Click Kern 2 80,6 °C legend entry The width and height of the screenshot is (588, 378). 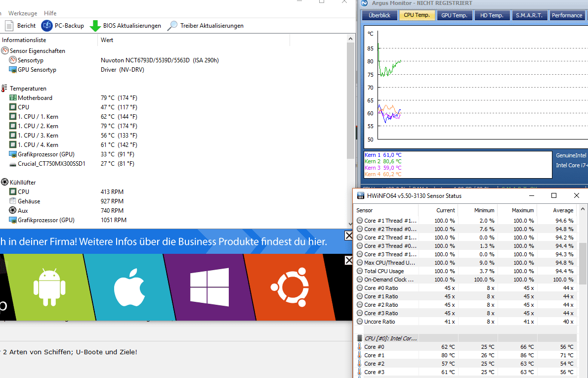pyautogui.click(x=383, y=161)
